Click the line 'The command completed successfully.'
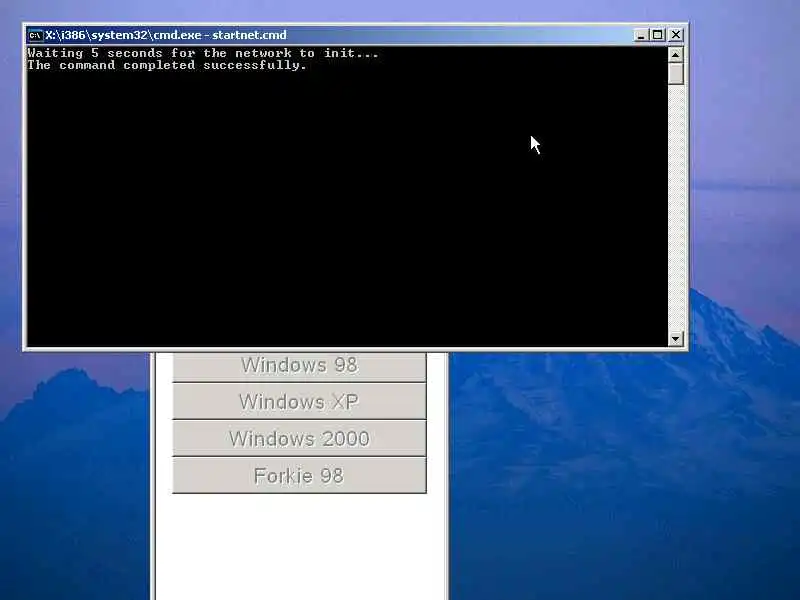 coord(167,65)
